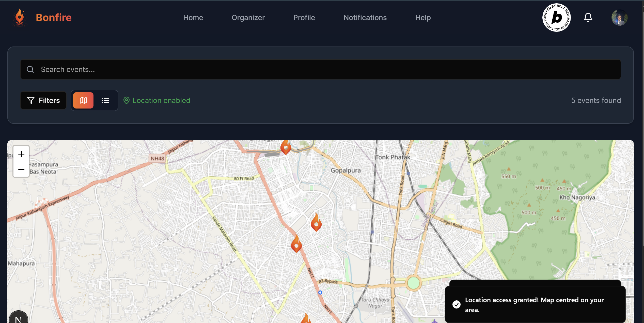The height and width of the screenshot is (323, 644).
Task: Click the flame marker near Gopalpura
Action: pyautogui.click(x=316, y=223)
